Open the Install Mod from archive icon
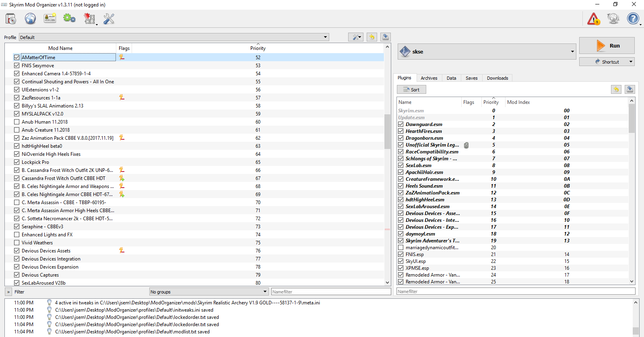This screenshot has width=644, height=337. click(11, 19)
